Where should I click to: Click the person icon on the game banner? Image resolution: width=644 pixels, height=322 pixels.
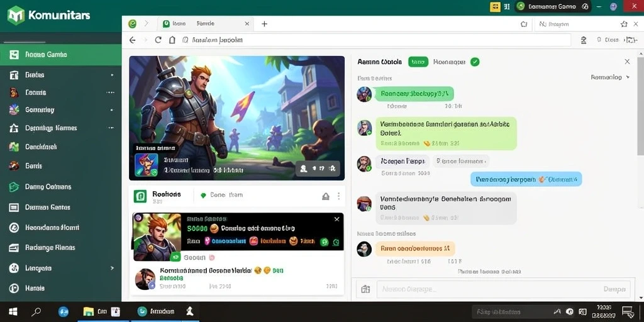pyautogui.click(x=304, y=169)
